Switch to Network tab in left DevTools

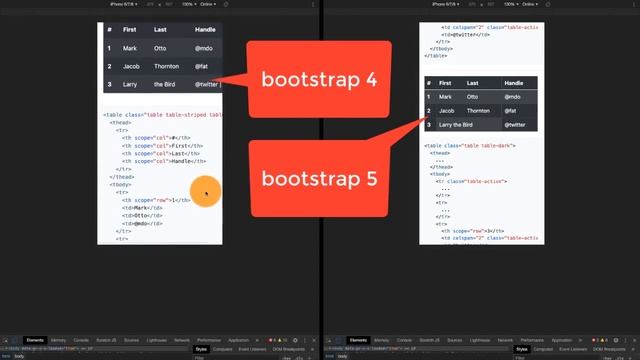pos(182,340)
